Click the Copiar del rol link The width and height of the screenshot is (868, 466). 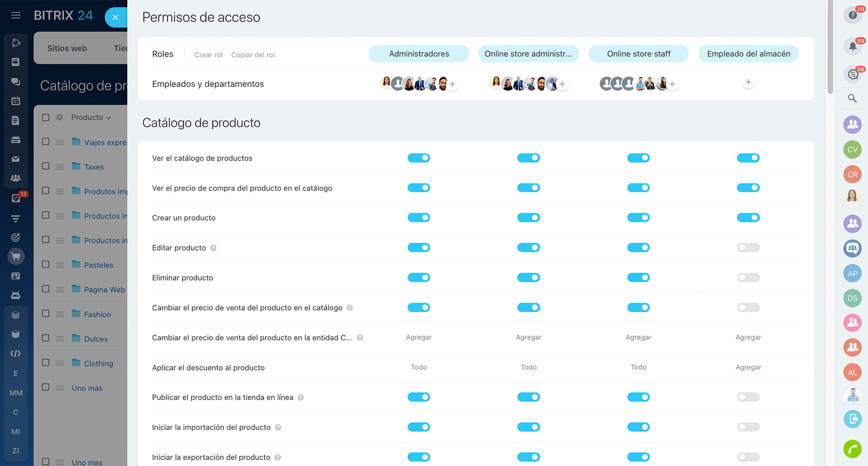click(x=253, y=55)
